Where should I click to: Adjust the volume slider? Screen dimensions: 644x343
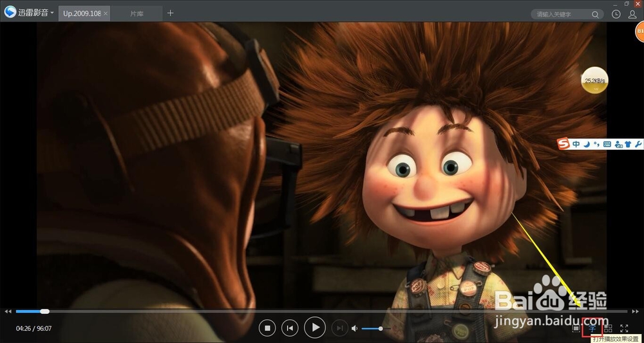pyautogui.click(x=376, y=328)
